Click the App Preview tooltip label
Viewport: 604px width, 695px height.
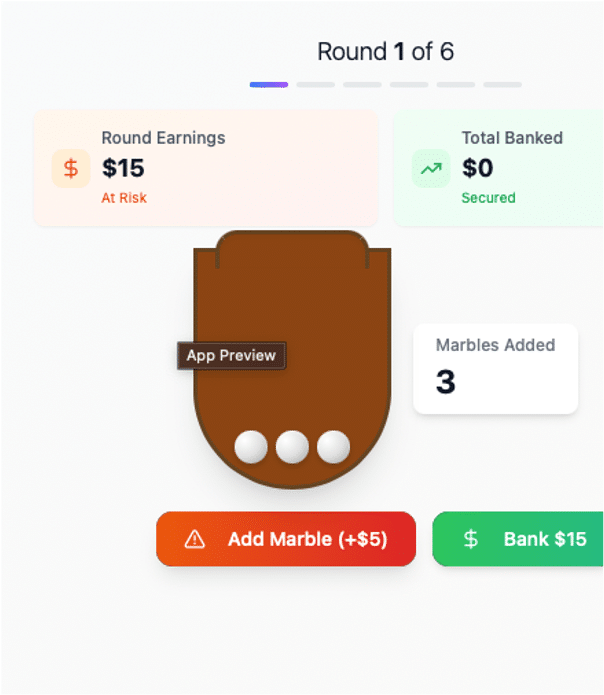pyautogui.click(x=231, y=356)
